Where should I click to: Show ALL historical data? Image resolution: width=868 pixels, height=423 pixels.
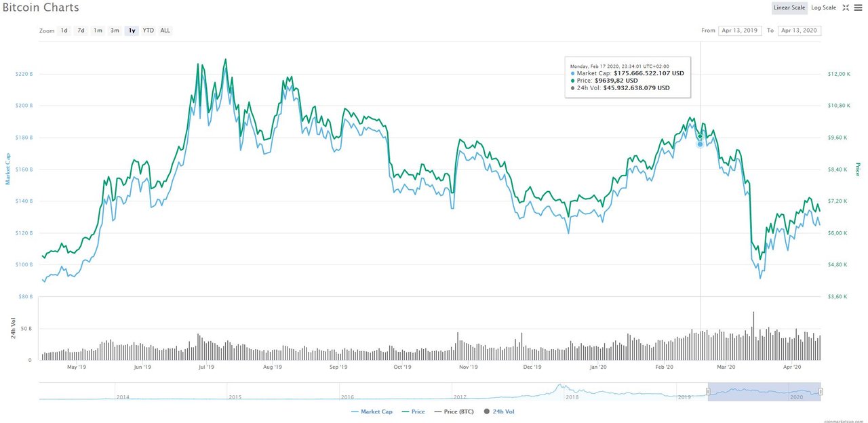click(x=164, y=31)
